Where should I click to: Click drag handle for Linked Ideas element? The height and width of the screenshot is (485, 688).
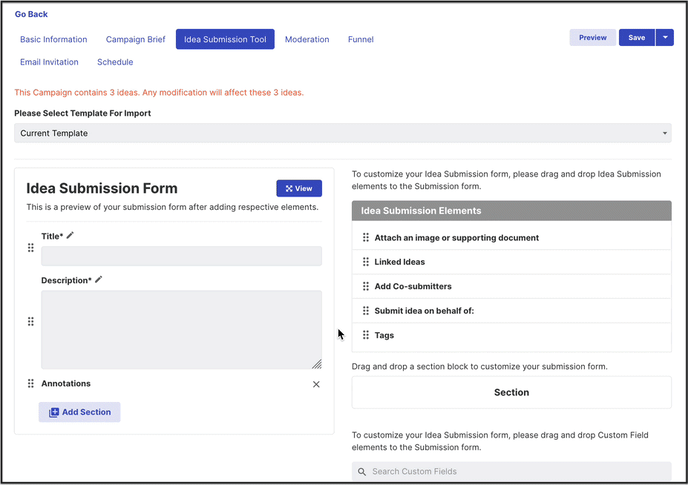tap(366, 262)
